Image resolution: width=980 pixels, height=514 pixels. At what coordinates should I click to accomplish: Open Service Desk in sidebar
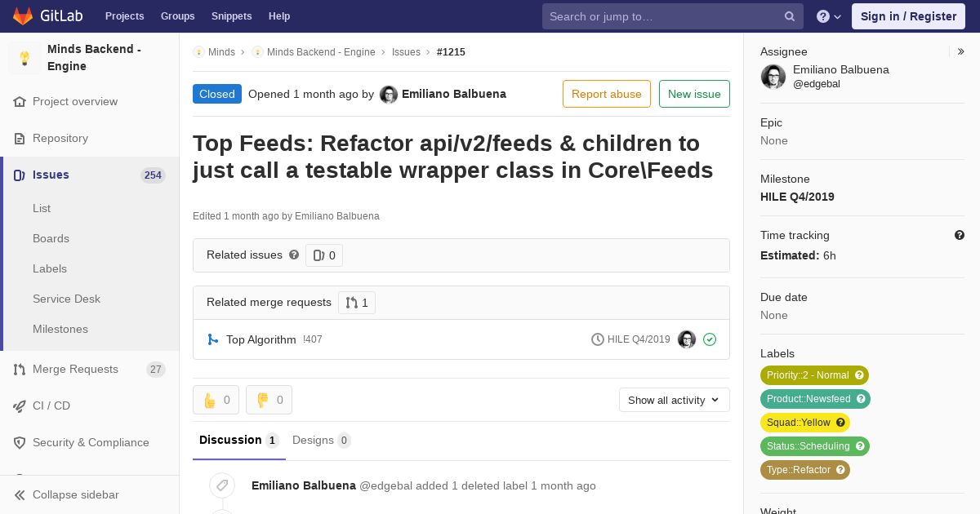pyautogui.click(x=66, y=299)
